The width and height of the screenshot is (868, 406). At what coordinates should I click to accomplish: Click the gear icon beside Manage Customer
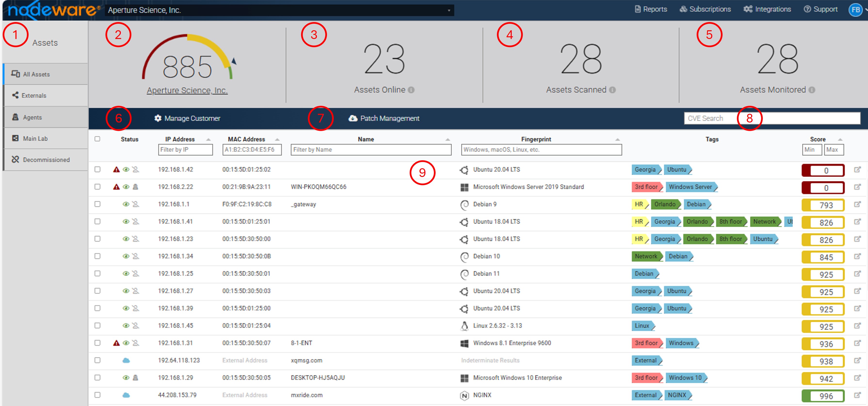158,118
